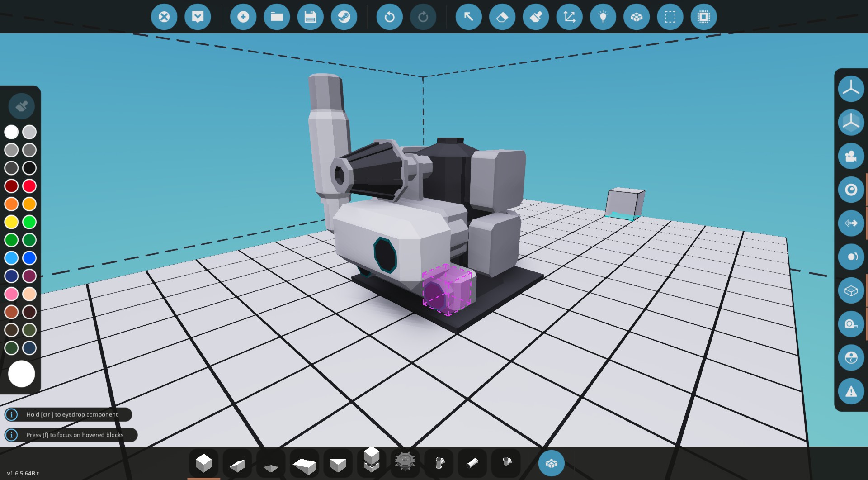The width and height of the screenshot is (868, 480).
Task: Choose the yellow color swatch
Action: [11, 222]
